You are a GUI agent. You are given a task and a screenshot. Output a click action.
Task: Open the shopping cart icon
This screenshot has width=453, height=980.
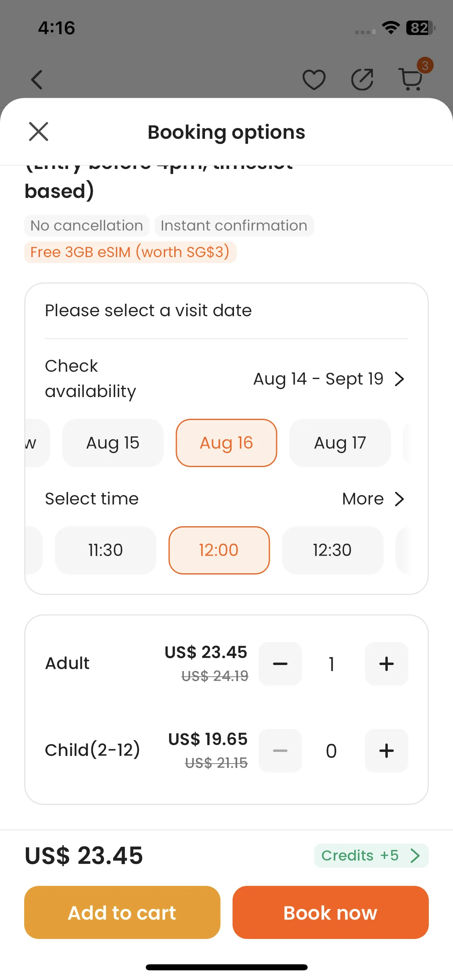412,78
